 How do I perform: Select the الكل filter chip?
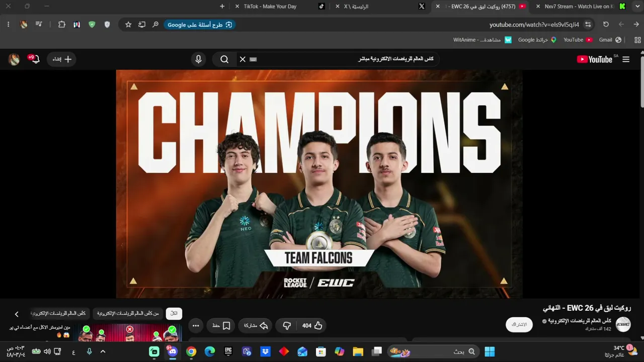[174, 313]
